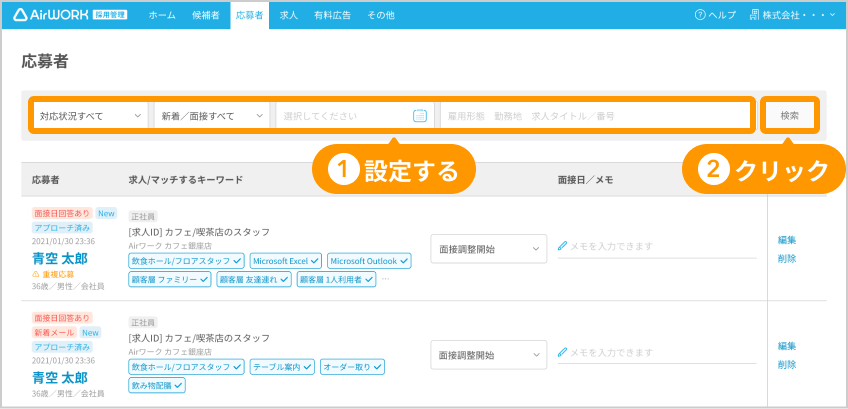Click first row's Airワーク カフェ銀座店 text
Image resolution: width=848 pixels, height=409 pixels.
[x=170, y=246]
